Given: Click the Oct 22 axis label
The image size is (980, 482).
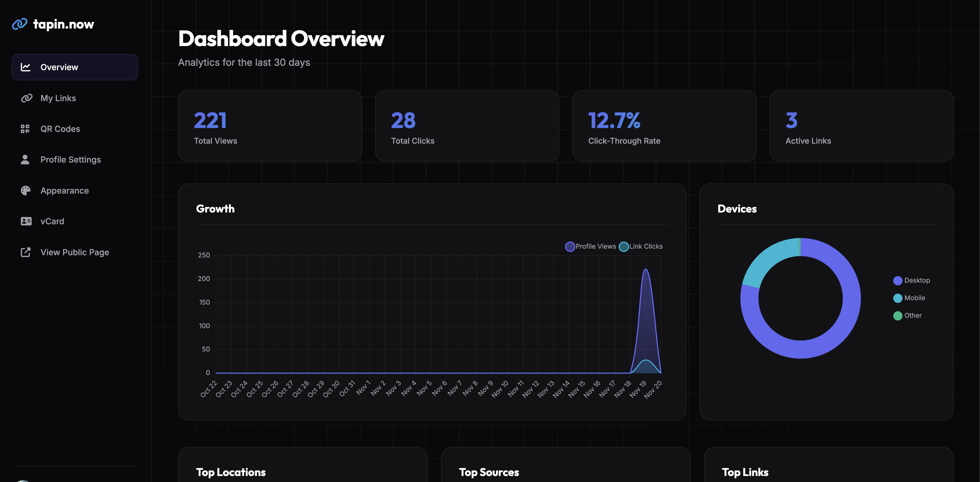Looking at the screenshot, I should click(208, 389).
